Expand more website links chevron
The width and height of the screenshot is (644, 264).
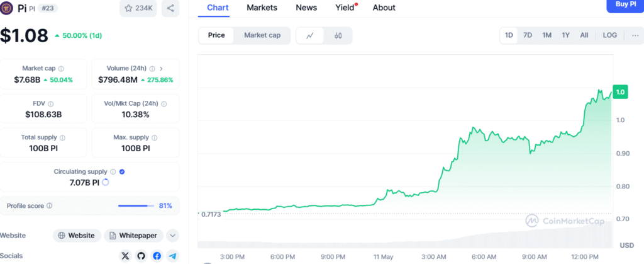click(x=173, y=236)
